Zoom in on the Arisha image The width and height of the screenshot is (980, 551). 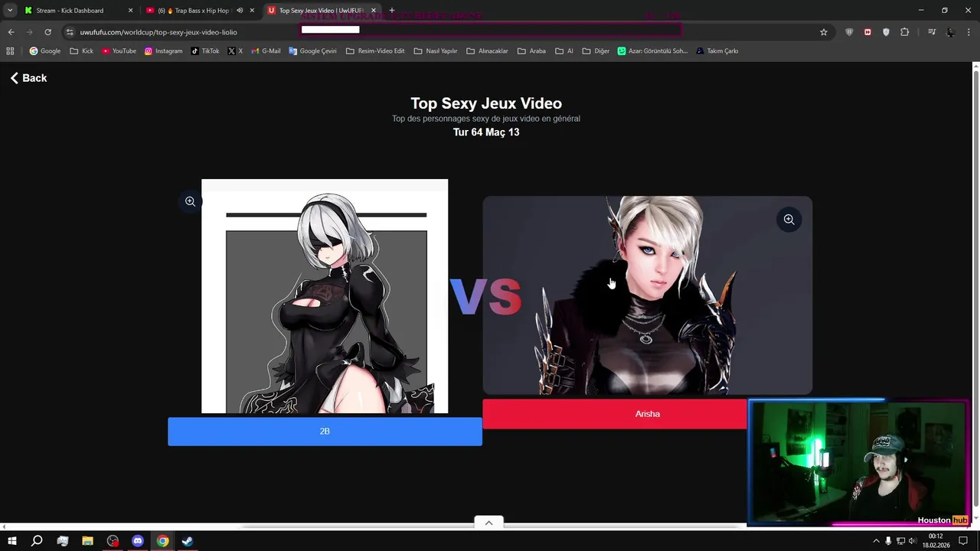pyautogui.click(x=789, y=220)
